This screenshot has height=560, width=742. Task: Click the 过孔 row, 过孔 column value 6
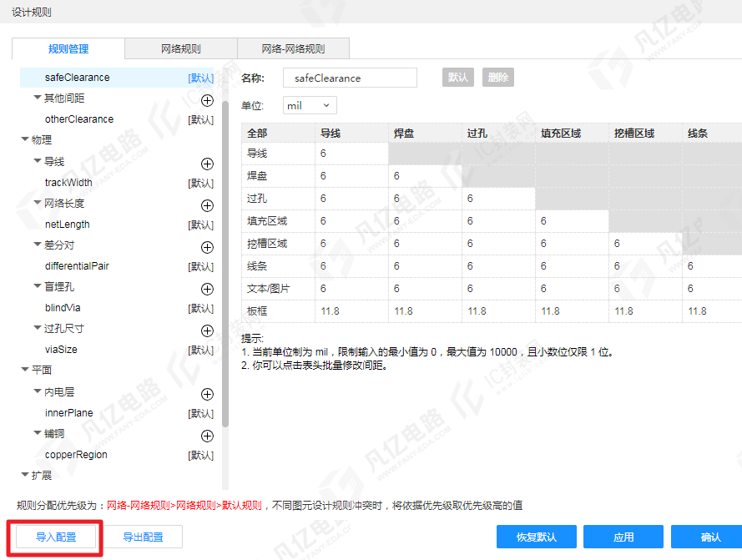[499, 199]
